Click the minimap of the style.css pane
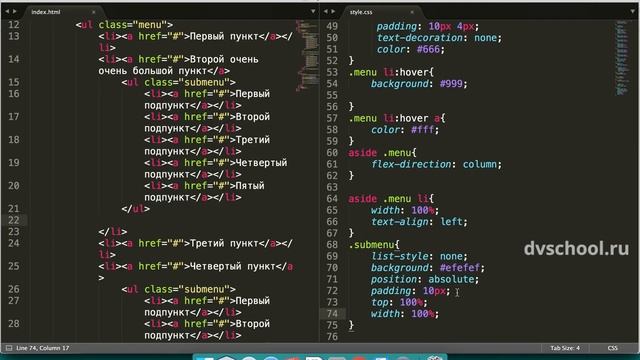Screen dimensions: 640x360 coord(622,57)
